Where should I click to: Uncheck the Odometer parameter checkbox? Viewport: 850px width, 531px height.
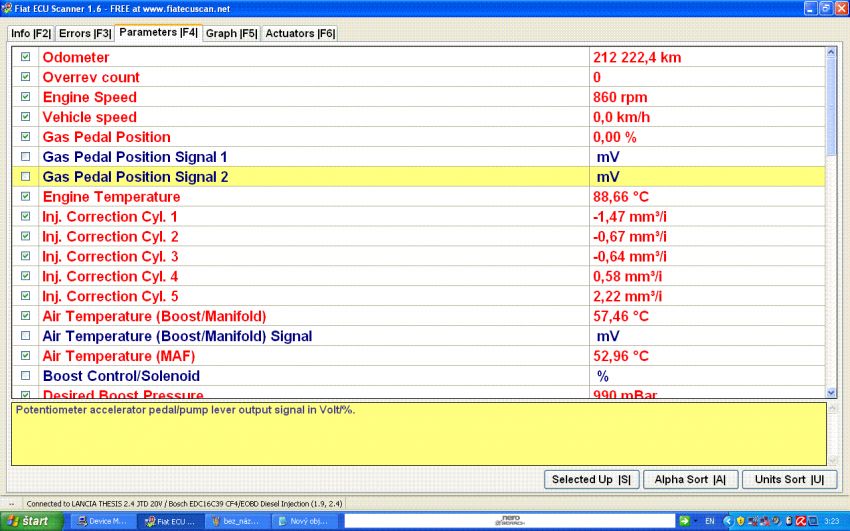(x=25, y=56)
